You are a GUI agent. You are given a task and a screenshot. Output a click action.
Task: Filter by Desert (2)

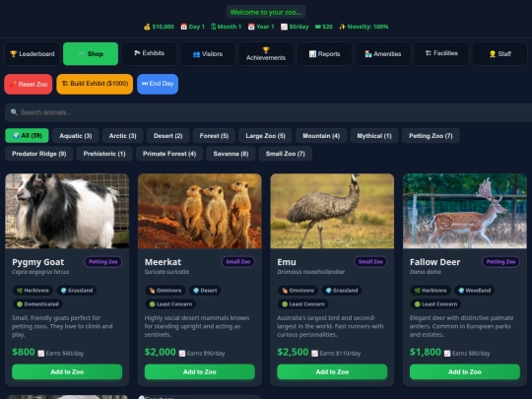(167, 136)
